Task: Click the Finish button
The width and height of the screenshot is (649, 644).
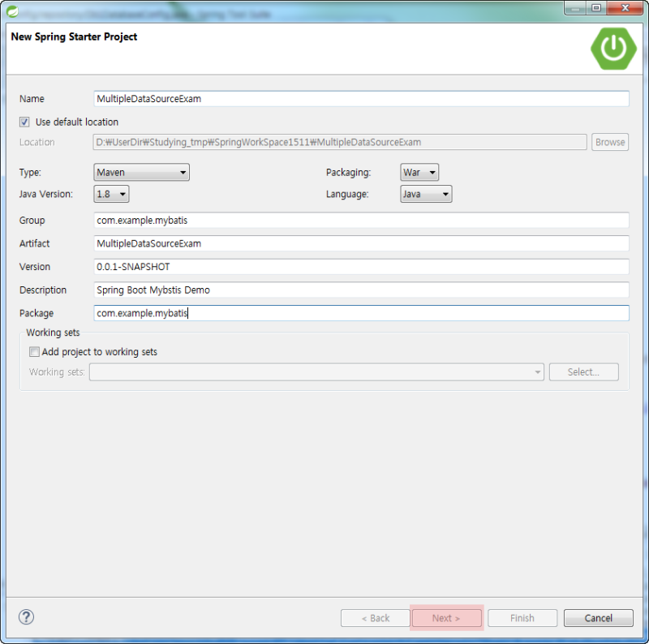Action: click(x=522, y=618)
